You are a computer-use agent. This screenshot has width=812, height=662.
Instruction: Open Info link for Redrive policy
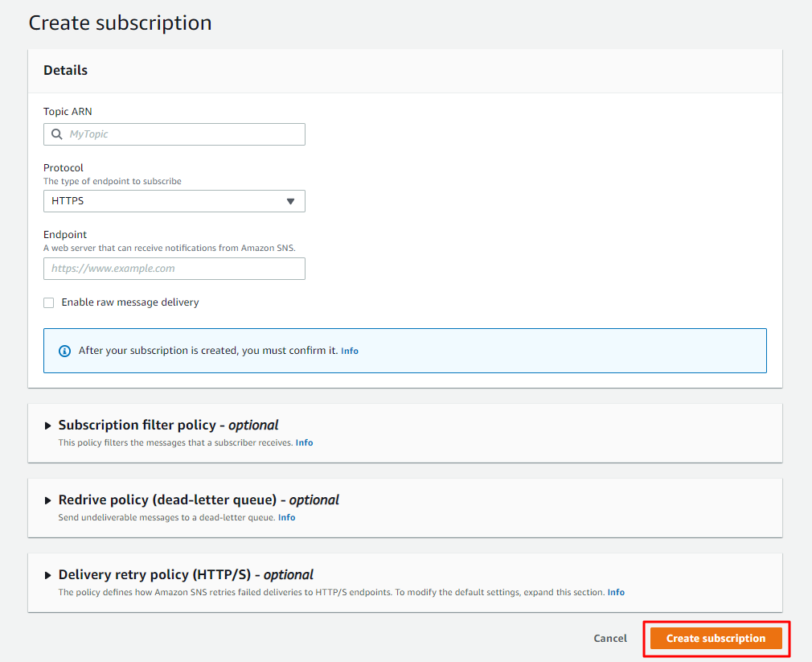tap(286, 518)
